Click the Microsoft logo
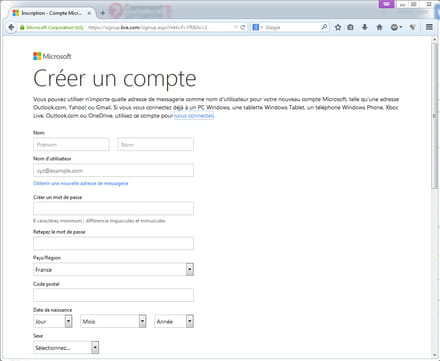Image resolution: width=440 pixels, height=361 pixels. tap(52, 56)
